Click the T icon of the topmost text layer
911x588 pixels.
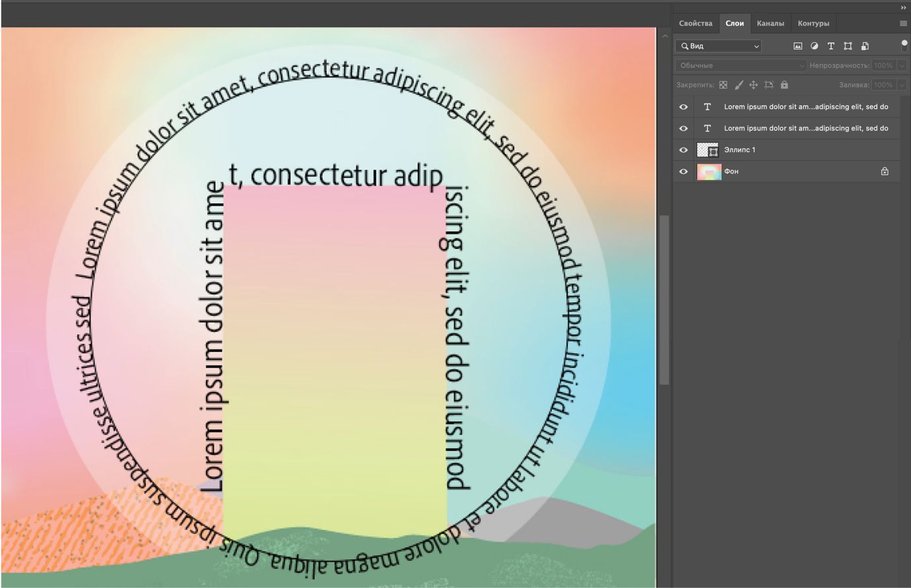click(707, 107)
